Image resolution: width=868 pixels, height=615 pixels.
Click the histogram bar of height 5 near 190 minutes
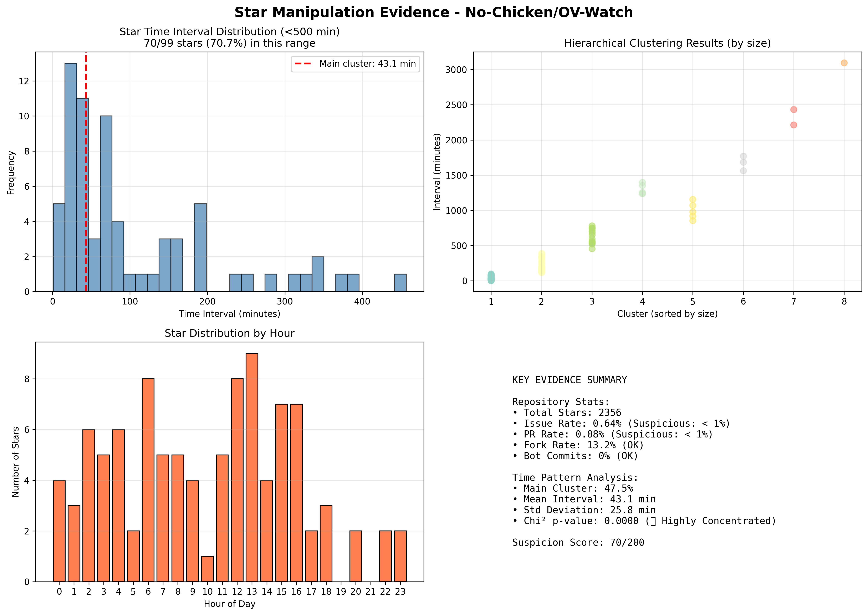(x=200, y=248)
